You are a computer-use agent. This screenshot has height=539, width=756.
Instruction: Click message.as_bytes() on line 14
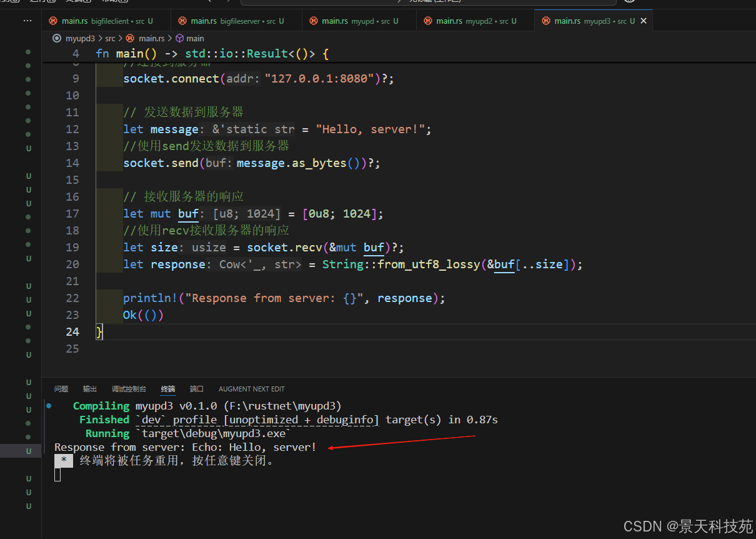(x=301, y=163)
